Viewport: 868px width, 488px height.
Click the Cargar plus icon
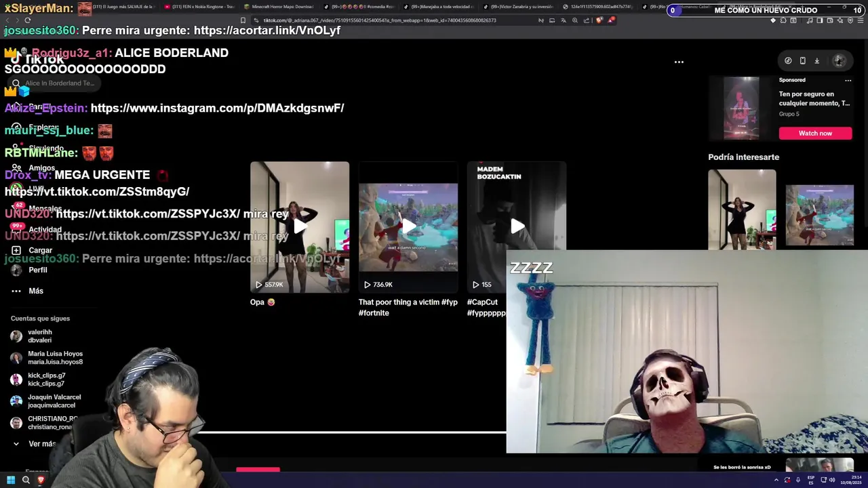tap(16, 250)
